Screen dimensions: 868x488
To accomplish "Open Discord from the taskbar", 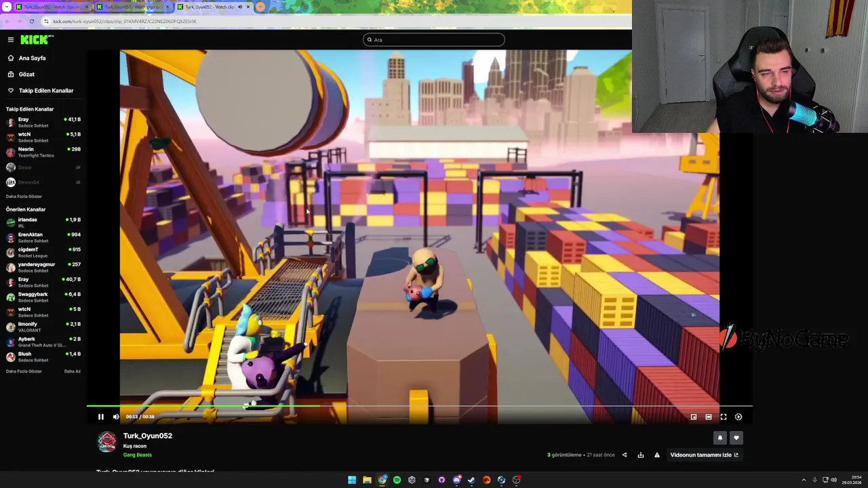I will click(456, 480).
